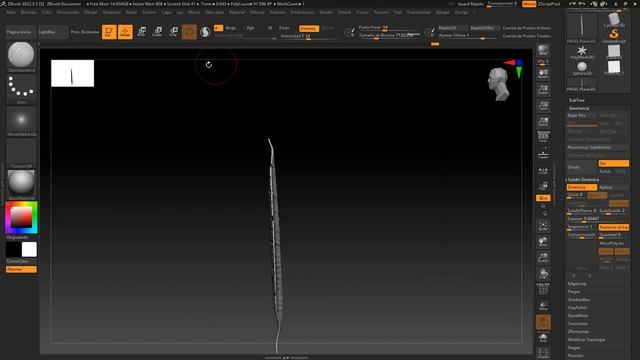Open the Archivo menu

coord(149,12)
